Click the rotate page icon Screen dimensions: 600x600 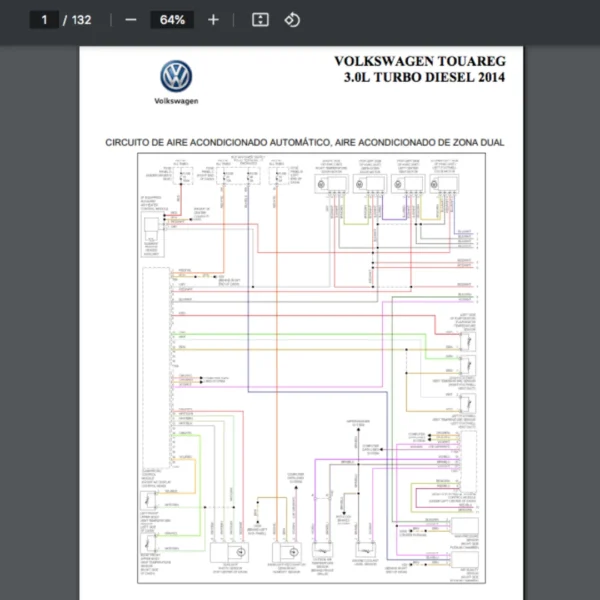(292, 20)
